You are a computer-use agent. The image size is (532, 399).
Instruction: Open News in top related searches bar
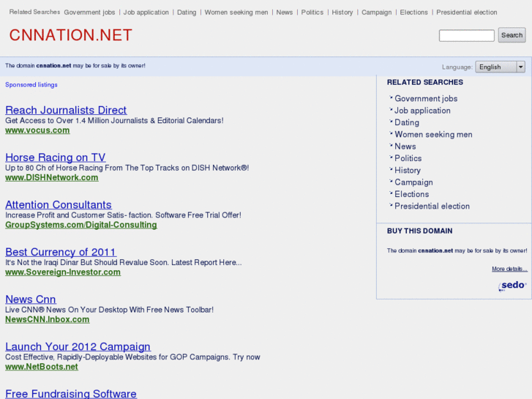tap(285, 12)
